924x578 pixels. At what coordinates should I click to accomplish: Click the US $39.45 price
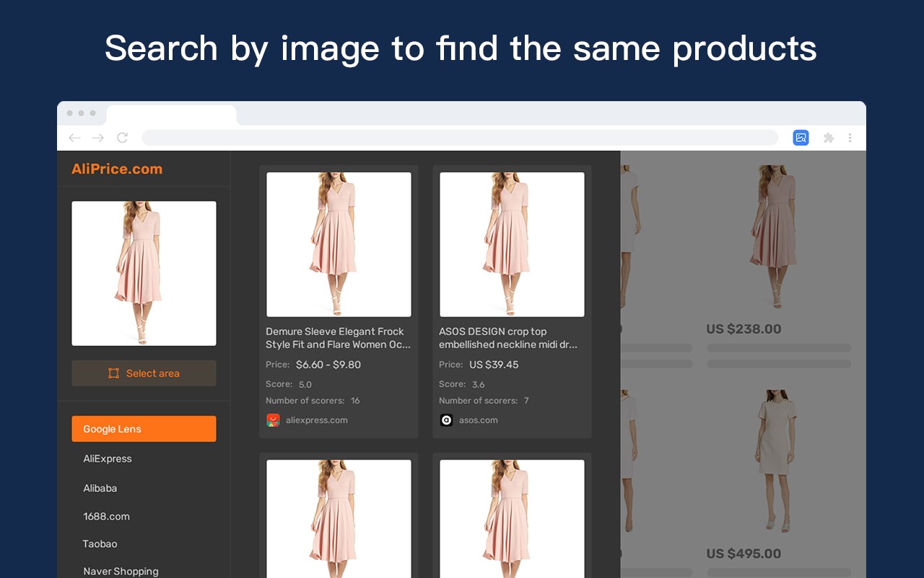[x=494, y=365]
